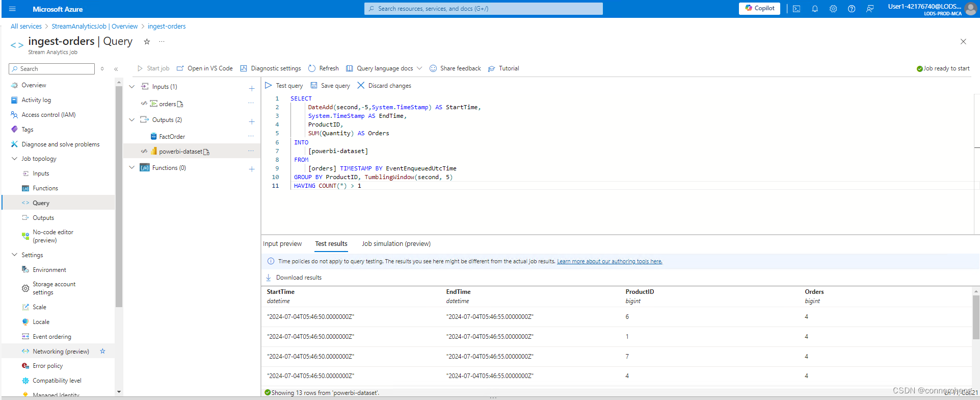Close the ingest-orders Query blade
This screenshot has width=980, height=400.
963,42
